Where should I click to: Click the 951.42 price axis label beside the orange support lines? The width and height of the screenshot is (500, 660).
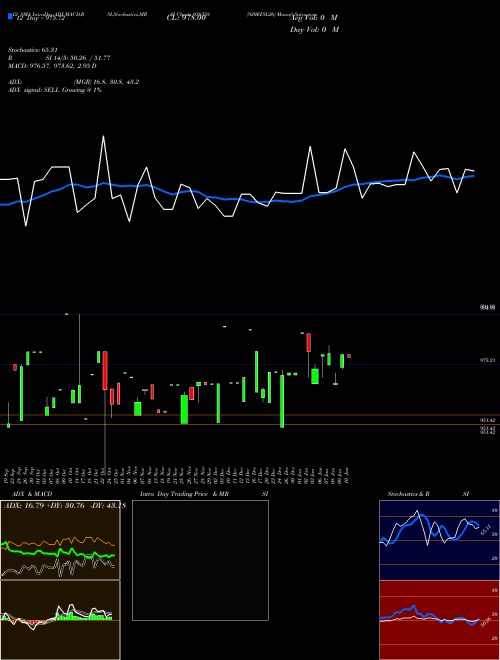click(x=489, y=420)
